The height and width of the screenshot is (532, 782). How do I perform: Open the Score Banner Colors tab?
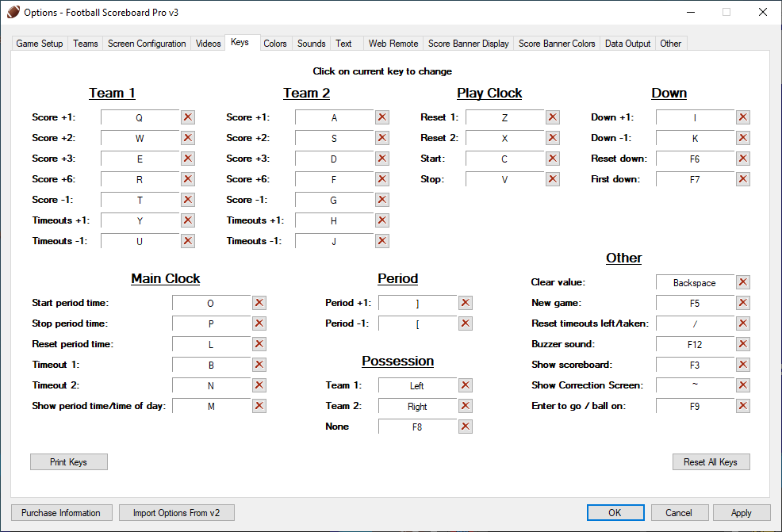click(x=557, y=44)
